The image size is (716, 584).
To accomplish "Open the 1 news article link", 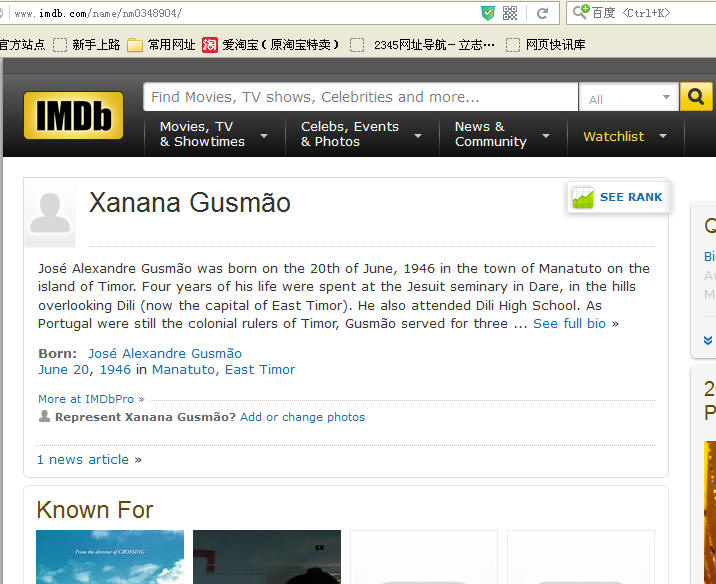I will 83,459.
